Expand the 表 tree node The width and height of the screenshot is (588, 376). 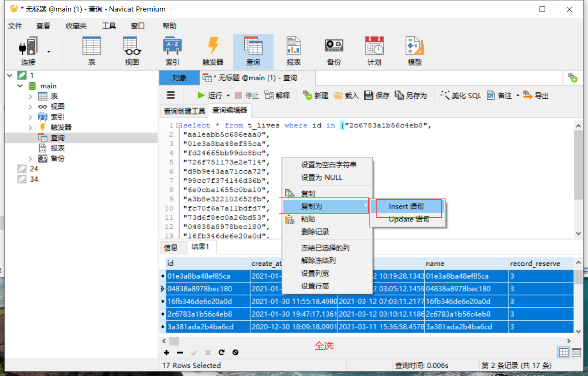click(x=30, y=96)
